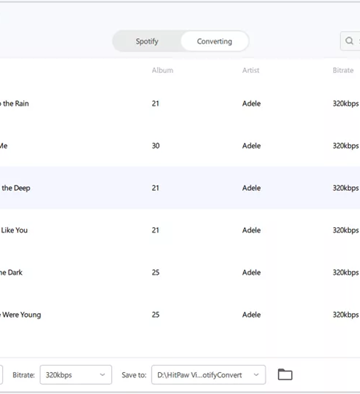Select the song row ending 'Like You'
The width and height of the screenshot is (360, 394).
click(x=180, y=230)
